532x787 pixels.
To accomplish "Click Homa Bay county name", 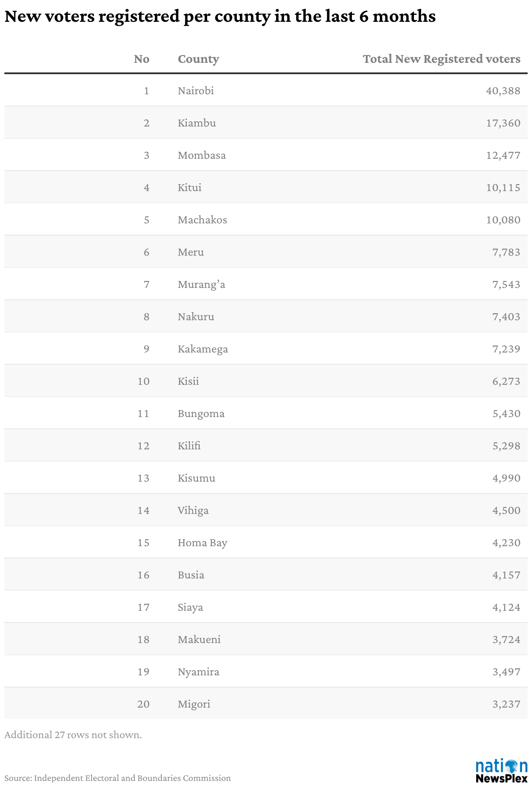I will coord(202,543).
